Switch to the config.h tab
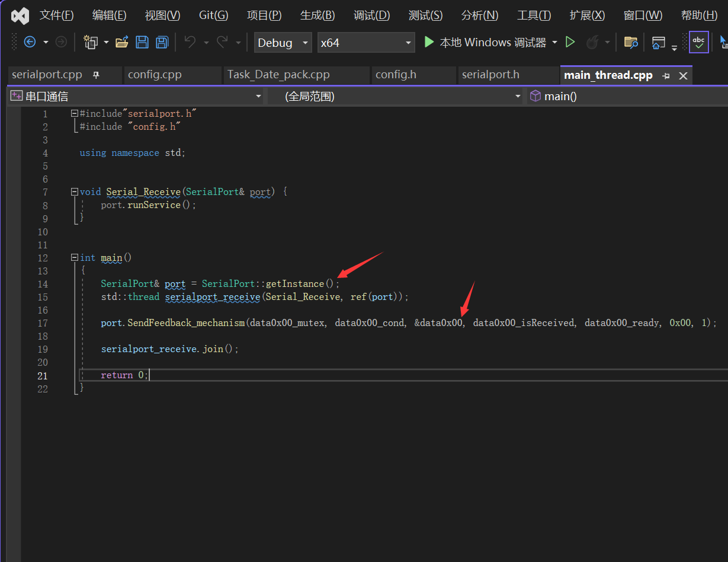This screenshot has width=728, height=562. pyautogui.click(x=396, y=75)
